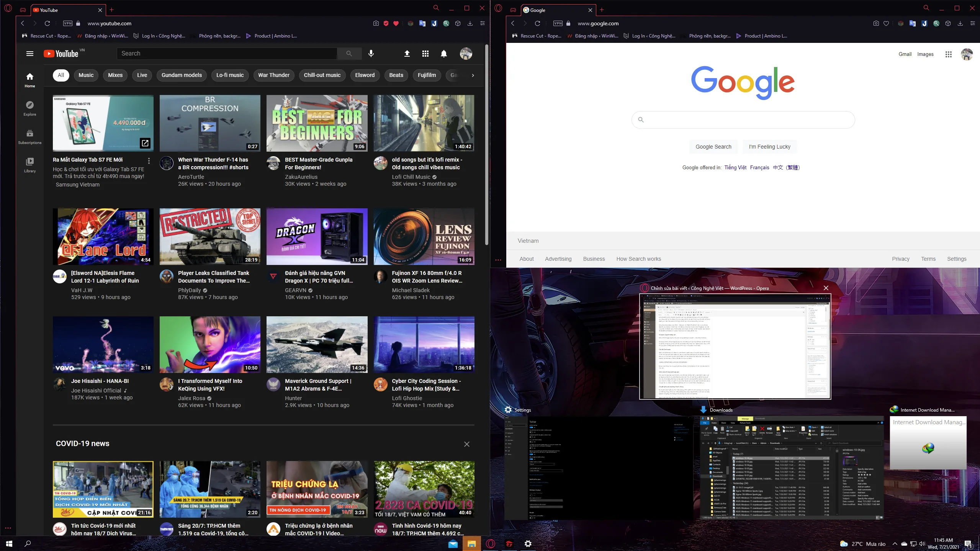Open YouTube apps grid icon
This screenshot has height=551, width=980.
tap(425, 54)
